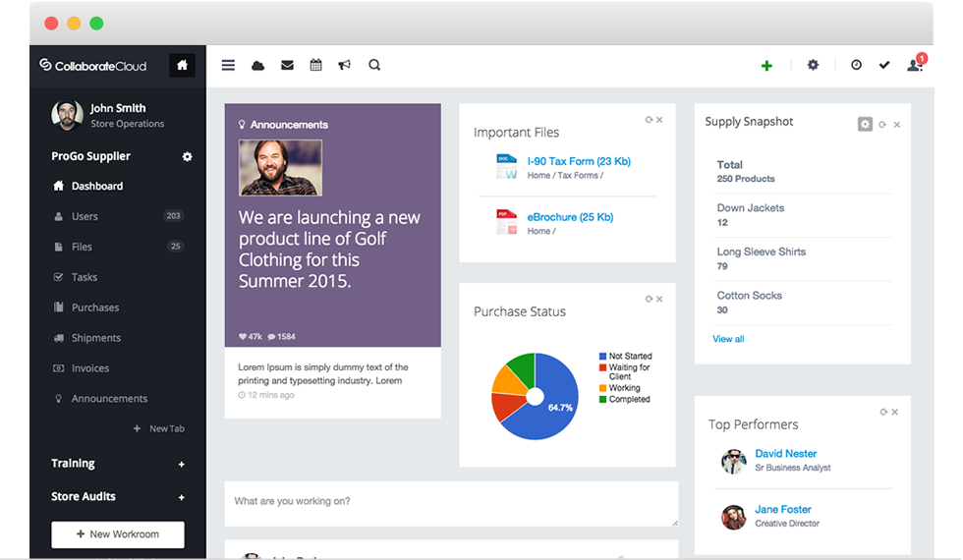Open Jane Foster's profile link
Viewport: 963px width, 560px height.
pyautogui.click(x=783, y=510)
